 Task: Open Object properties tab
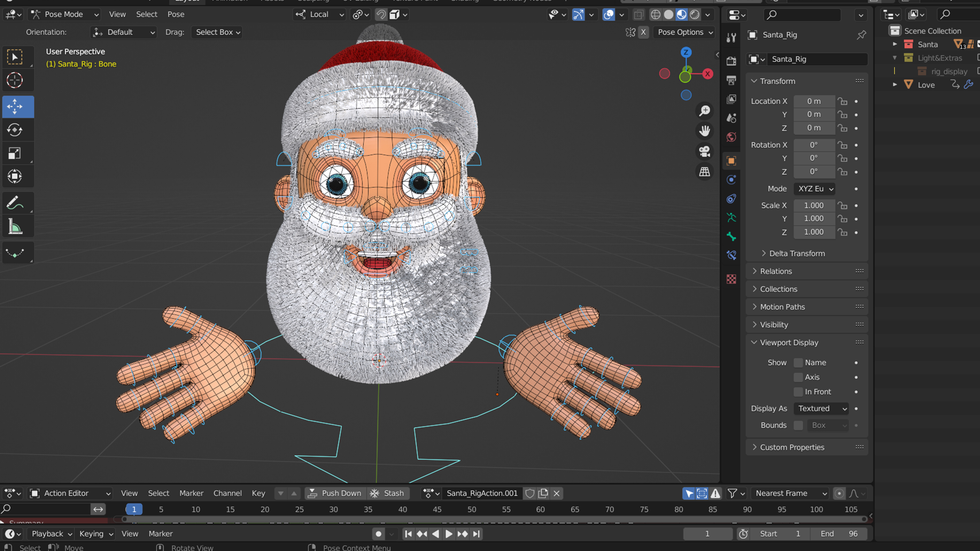click(x=731, y=161)
